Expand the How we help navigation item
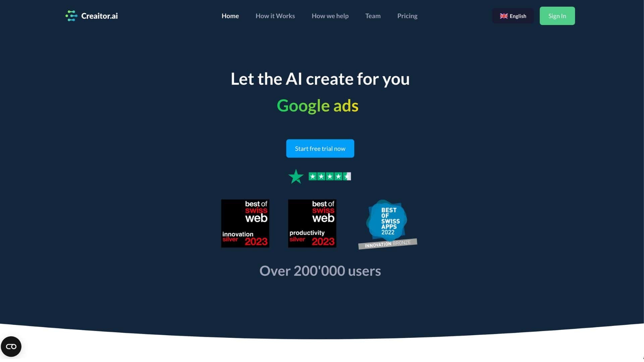The image size is (644, 362). pos(329,16)
